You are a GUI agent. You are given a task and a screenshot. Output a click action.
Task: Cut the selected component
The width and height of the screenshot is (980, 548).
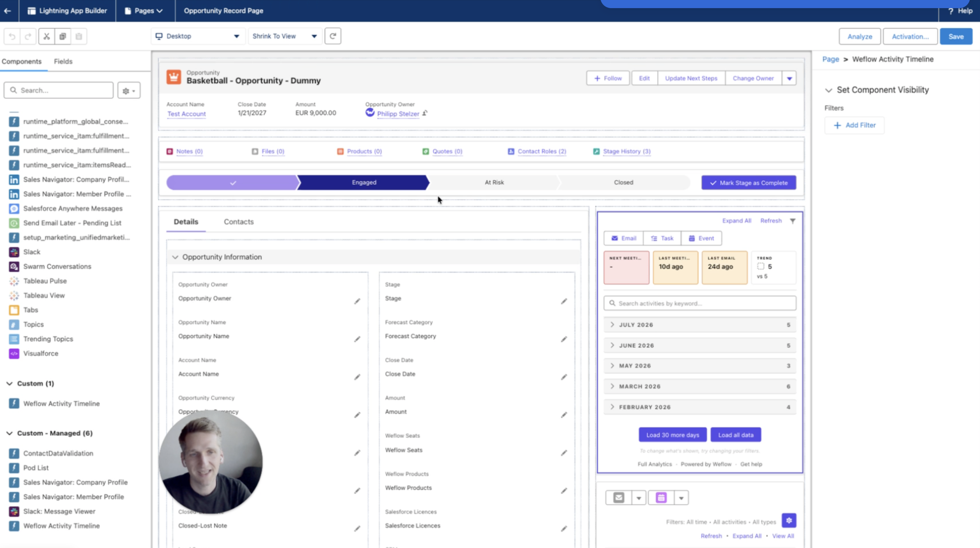(46, 36)
